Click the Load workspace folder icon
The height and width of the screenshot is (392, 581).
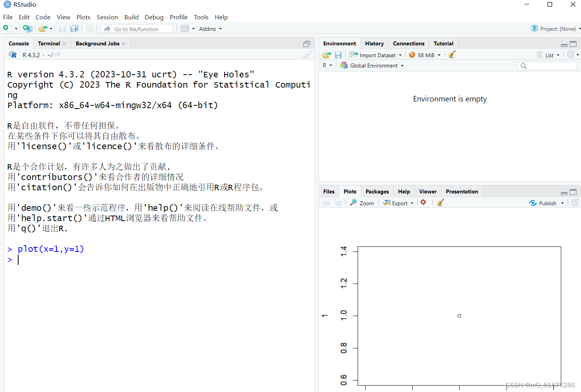coord(326,55)
